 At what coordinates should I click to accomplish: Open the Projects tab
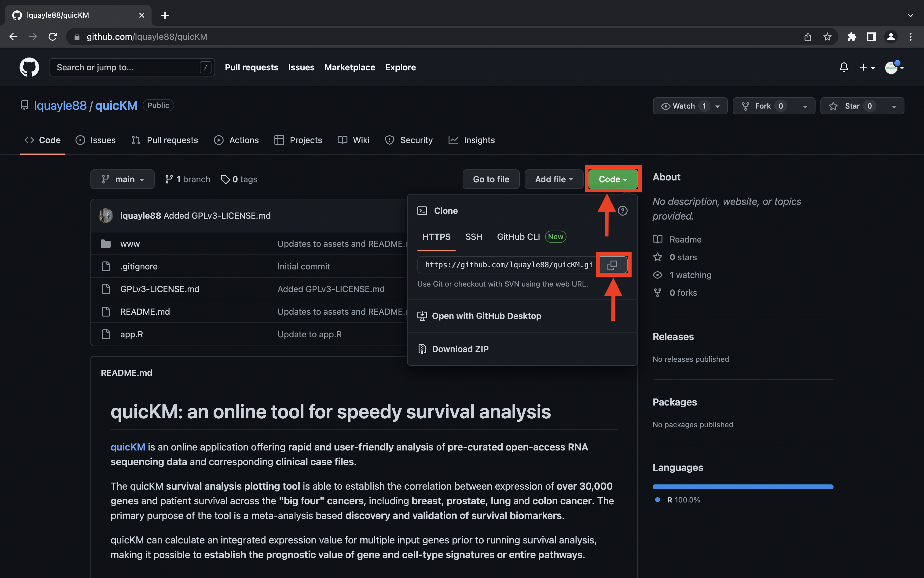[298, 140]
